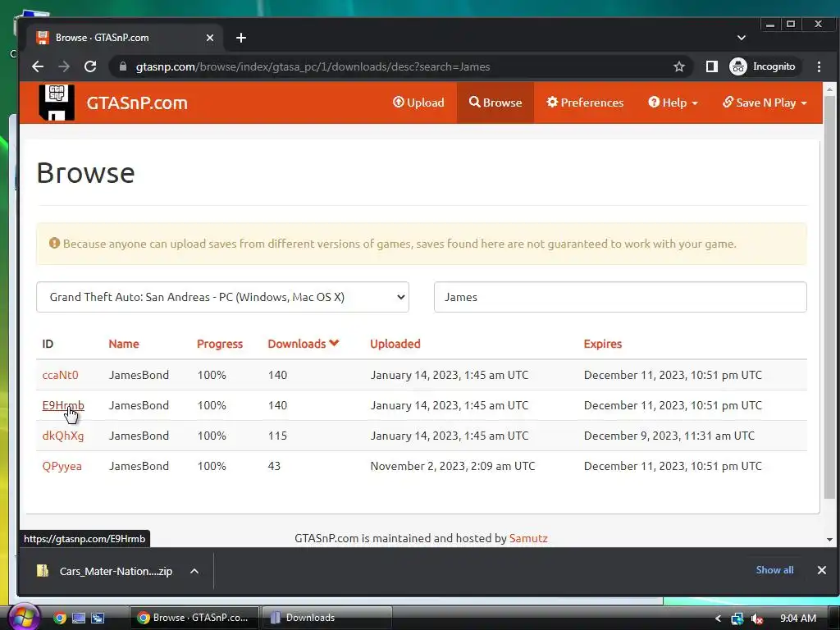Click the GTASnP floppy disk logo

[57, 103]
